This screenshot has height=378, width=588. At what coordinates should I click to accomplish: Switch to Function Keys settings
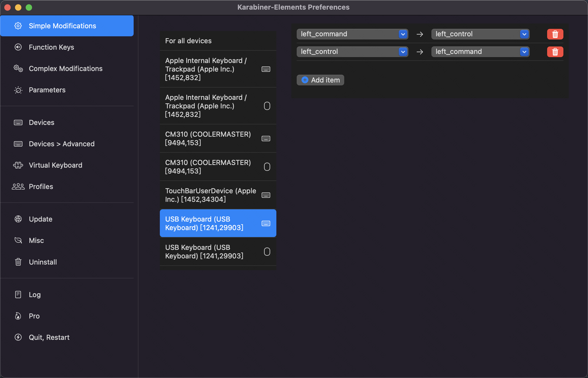67,47
